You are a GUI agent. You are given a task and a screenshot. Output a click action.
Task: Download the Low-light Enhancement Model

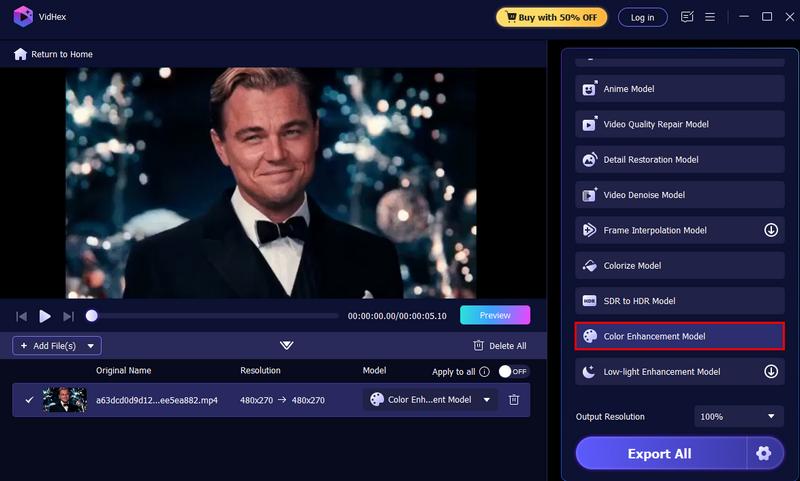point(771,371)
